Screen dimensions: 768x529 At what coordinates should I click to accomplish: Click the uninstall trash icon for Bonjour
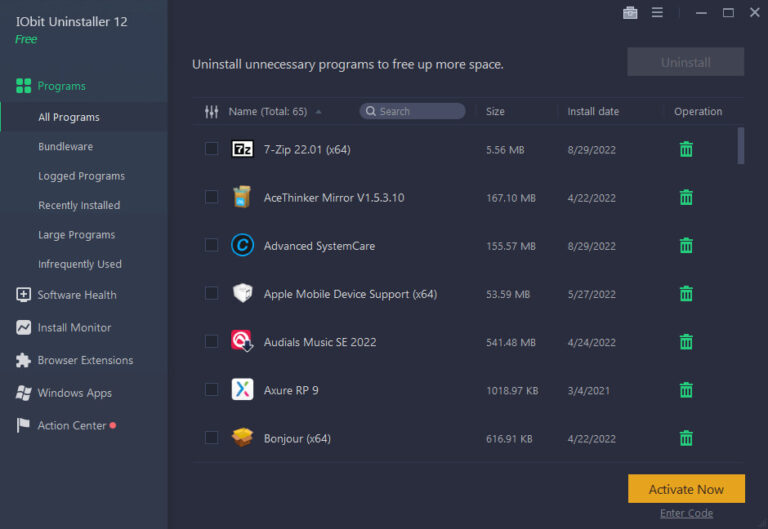pos(686,438)
